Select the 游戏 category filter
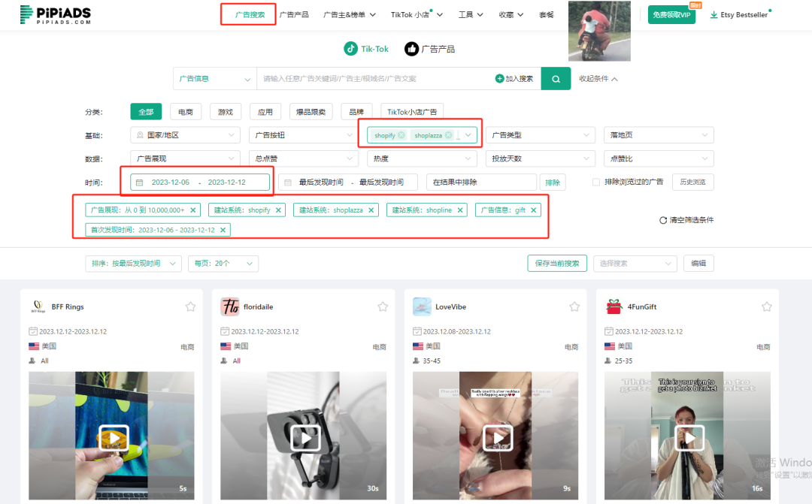Viewport: 812px width, 504px height. (x=226, y=112)
